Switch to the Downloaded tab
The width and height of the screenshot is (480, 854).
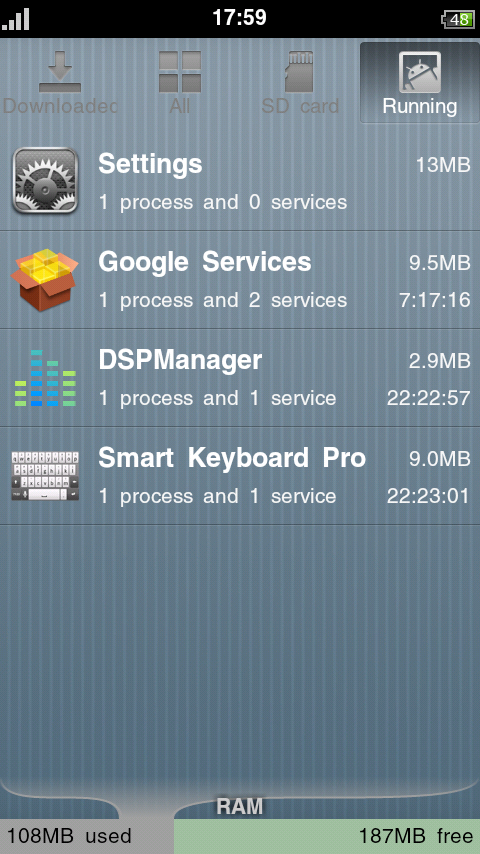[x=60, y=82]
